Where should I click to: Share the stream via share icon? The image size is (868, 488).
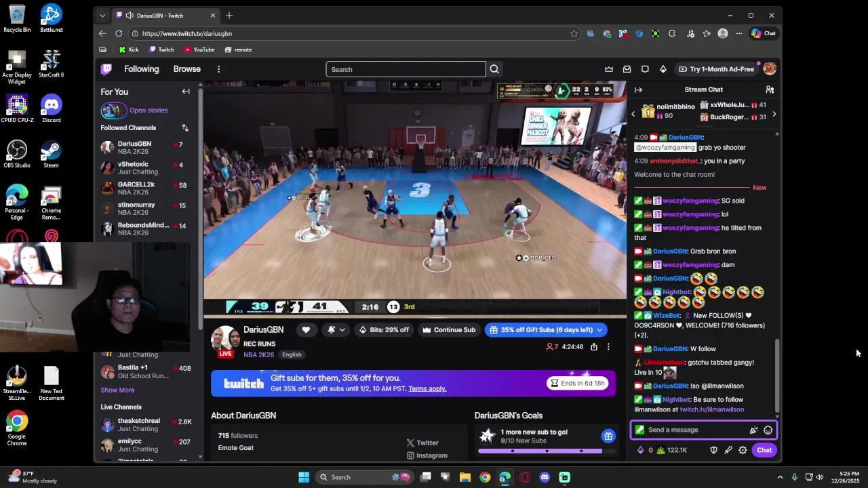(594, 347)
